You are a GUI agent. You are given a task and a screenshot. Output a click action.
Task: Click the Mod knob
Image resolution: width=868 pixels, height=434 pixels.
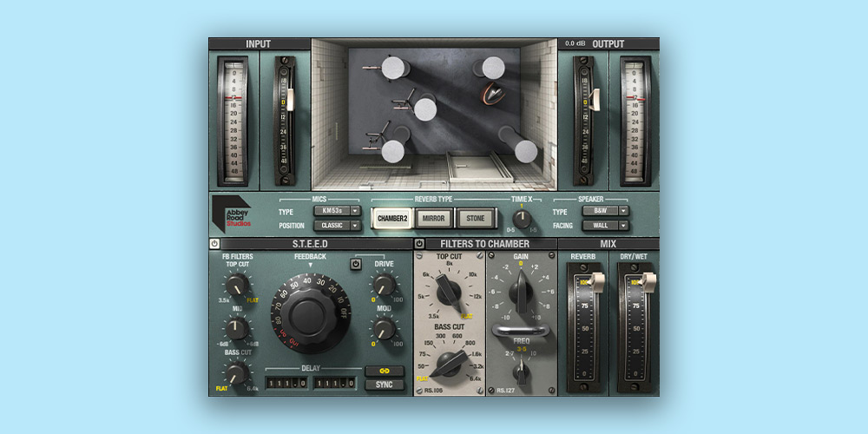click(384, 329)
